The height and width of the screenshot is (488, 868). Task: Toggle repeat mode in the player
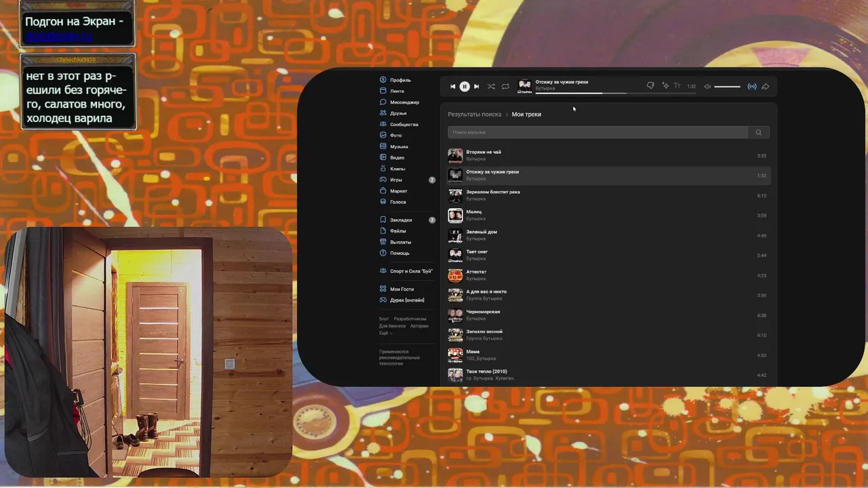[x=505, y=87]
